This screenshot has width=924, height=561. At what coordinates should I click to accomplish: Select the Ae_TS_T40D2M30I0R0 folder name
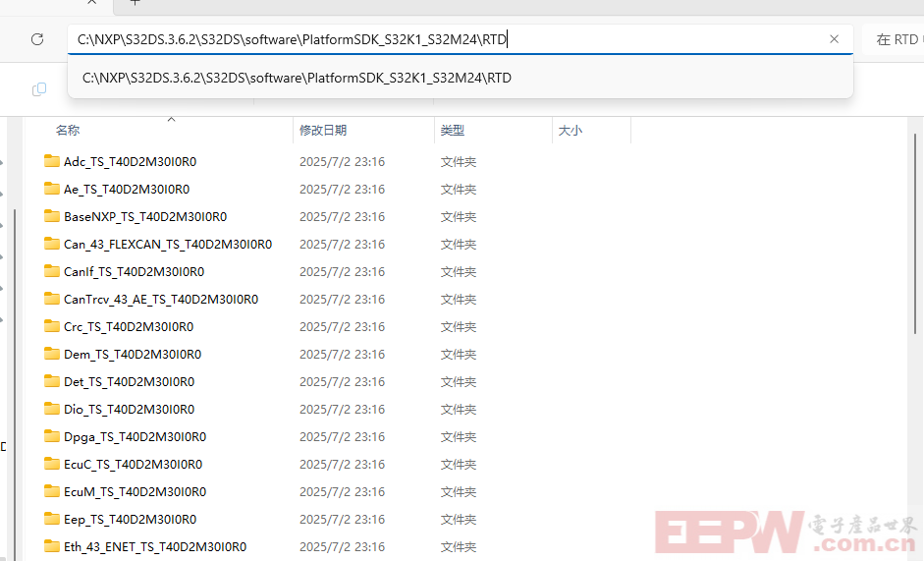127,190
